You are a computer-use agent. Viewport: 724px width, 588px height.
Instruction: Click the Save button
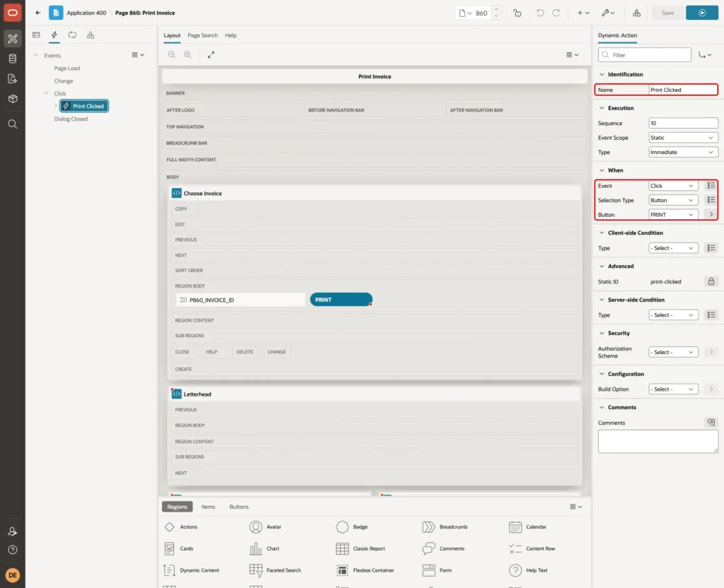coord(667,13)
